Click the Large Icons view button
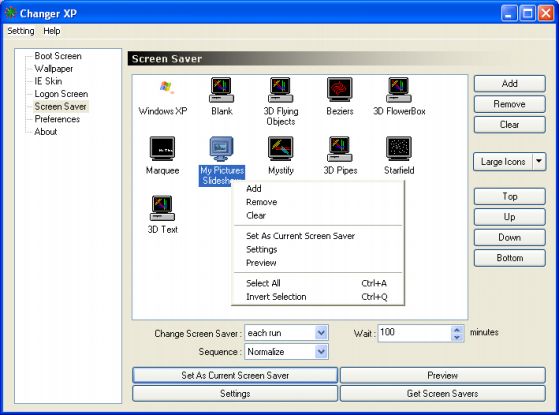The height and width of the screenshot is (415, 559). (503, 162)
